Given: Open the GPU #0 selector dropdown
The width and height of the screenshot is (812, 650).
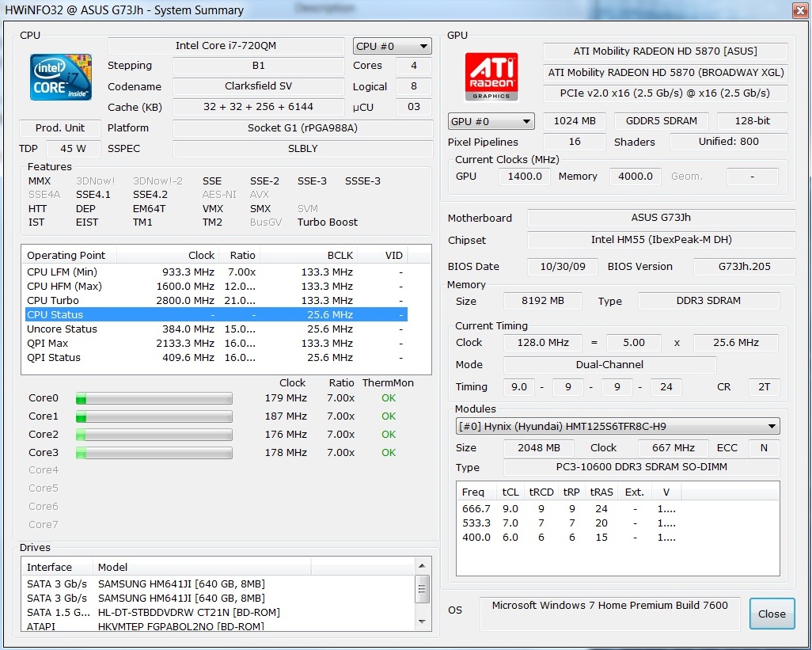Looking at the screenshot, I should pos(491,122).
